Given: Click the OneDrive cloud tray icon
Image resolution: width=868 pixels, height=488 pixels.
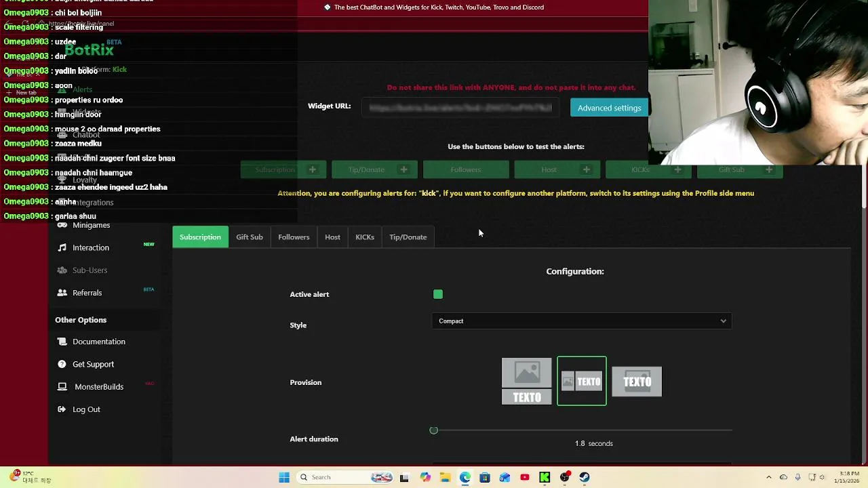Looking at the screenshot, I should 783,477.
